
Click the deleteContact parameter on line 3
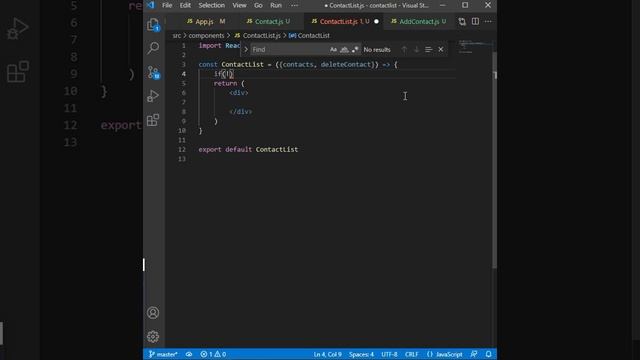click(x=346, y=64)
